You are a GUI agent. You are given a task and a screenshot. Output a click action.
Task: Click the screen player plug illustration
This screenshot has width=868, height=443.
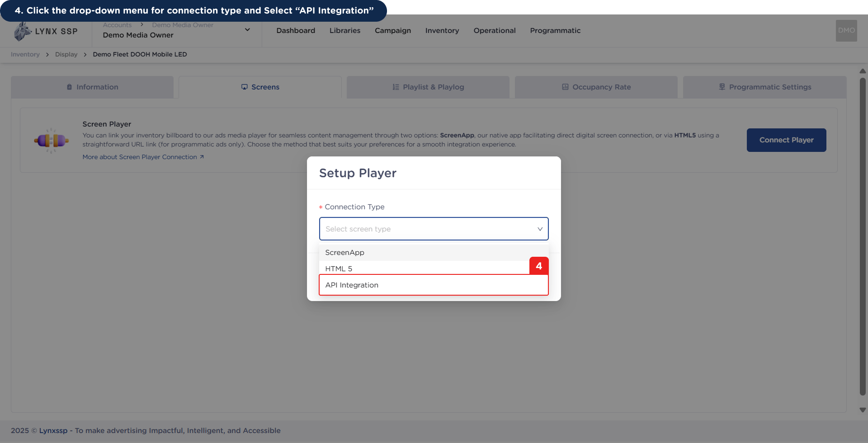52,141
